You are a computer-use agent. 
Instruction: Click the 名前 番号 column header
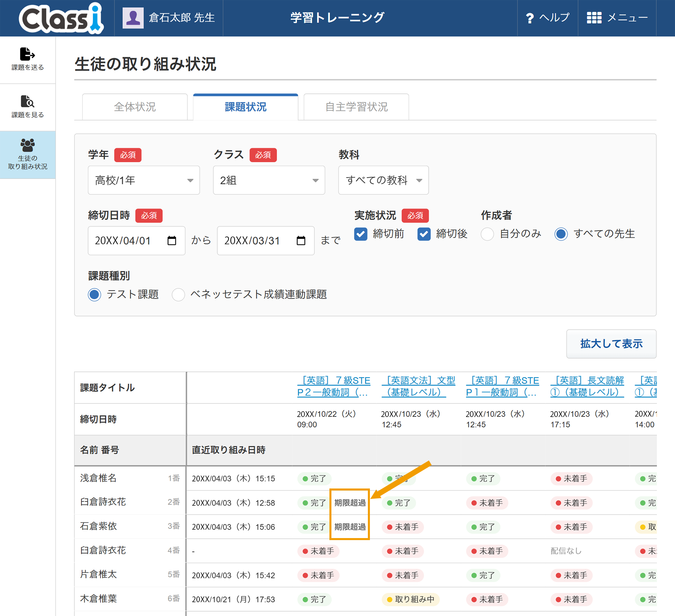(x=100, y=450)
